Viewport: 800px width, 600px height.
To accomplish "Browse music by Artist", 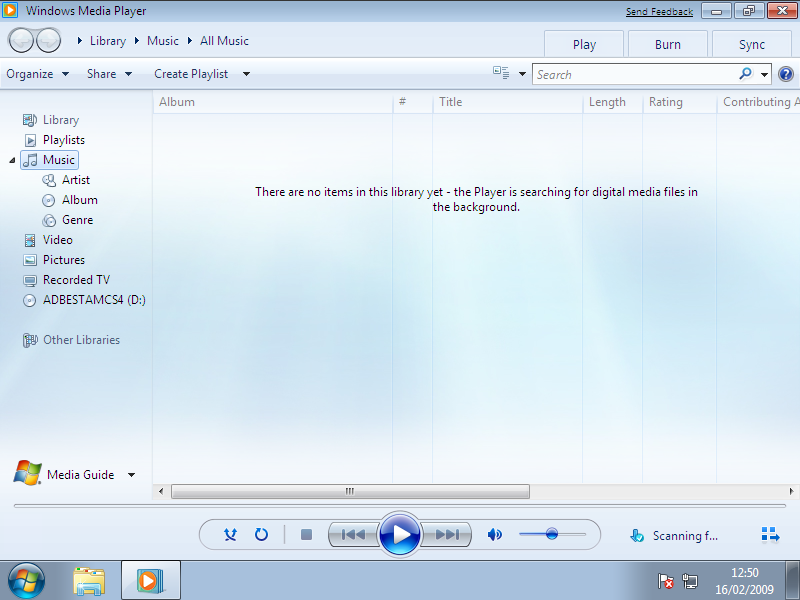I will 66,180.
